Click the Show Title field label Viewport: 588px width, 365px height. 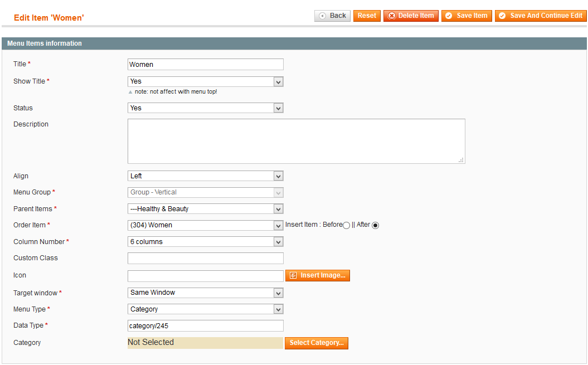[x=29, y=81]
